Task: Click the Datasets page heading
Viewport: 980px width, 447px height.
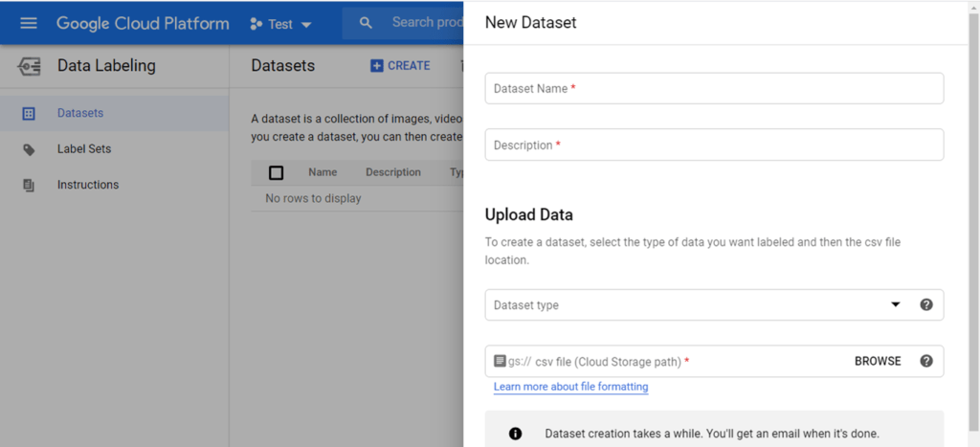Action: pos(283,66)
